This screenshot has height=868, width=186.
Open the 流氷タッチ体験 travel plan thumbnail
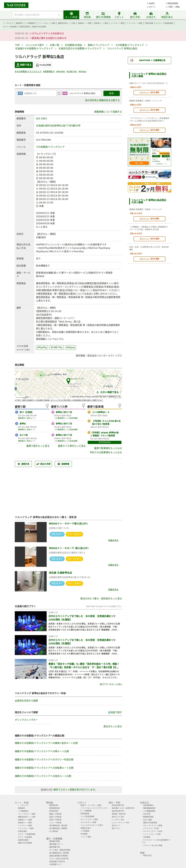[x=31, y=669]
